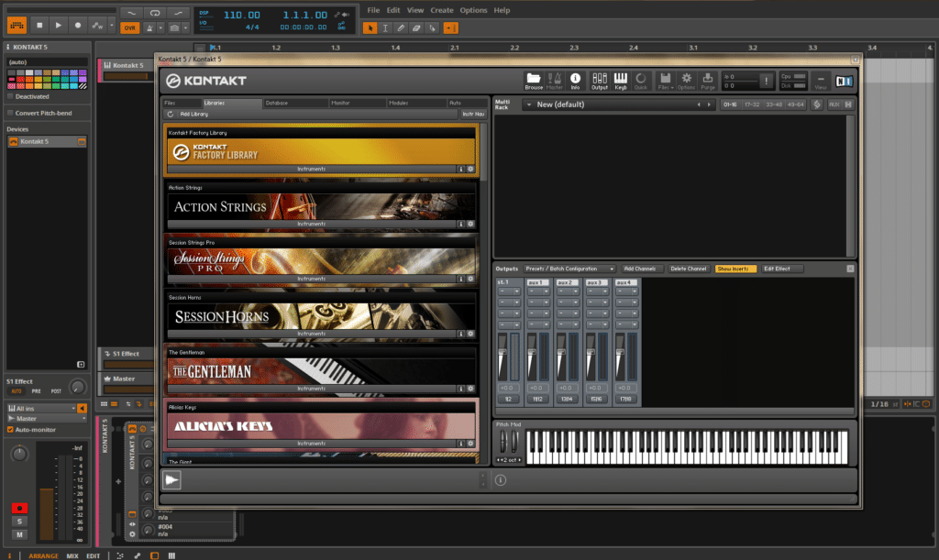939x560 pixels.
Task: Minimize the Kontakt rack View
Action: [821, 81]
